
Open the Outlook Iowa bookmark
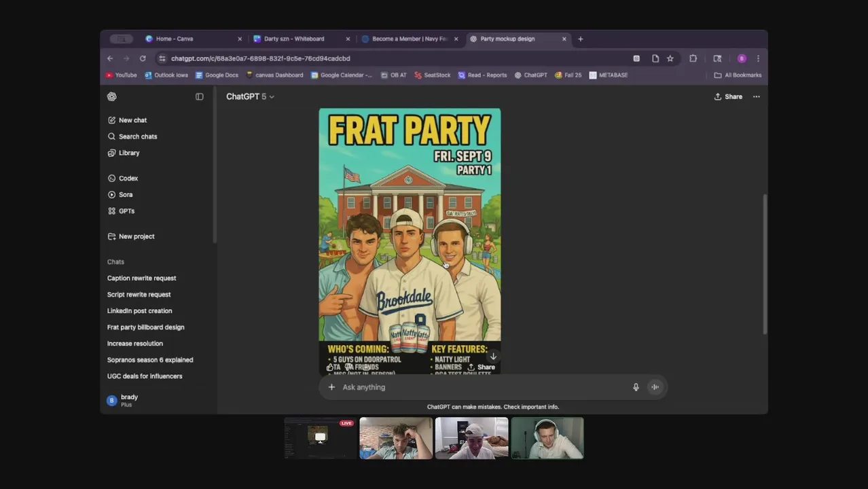tap(166, 75)
